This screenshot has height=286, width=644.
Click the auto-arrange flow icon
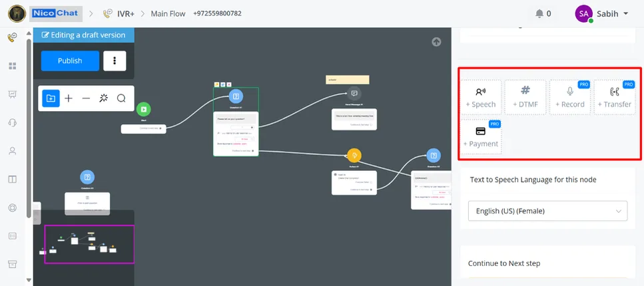[x=103, y=98]
